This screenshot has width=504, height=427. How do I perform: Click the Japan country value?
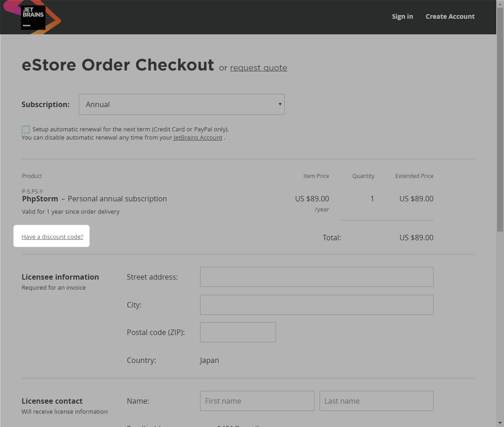click(x=209, y=361)
